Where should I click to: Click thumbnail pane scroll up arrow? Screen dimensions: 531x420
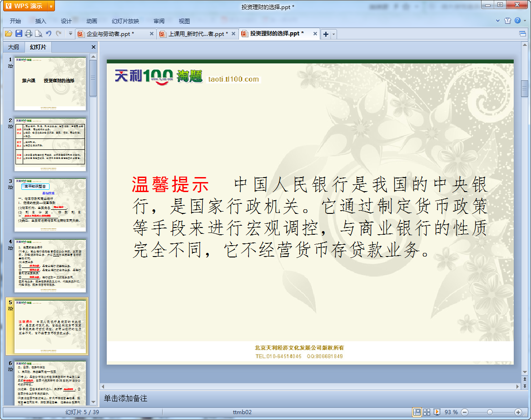click(93, 56)
